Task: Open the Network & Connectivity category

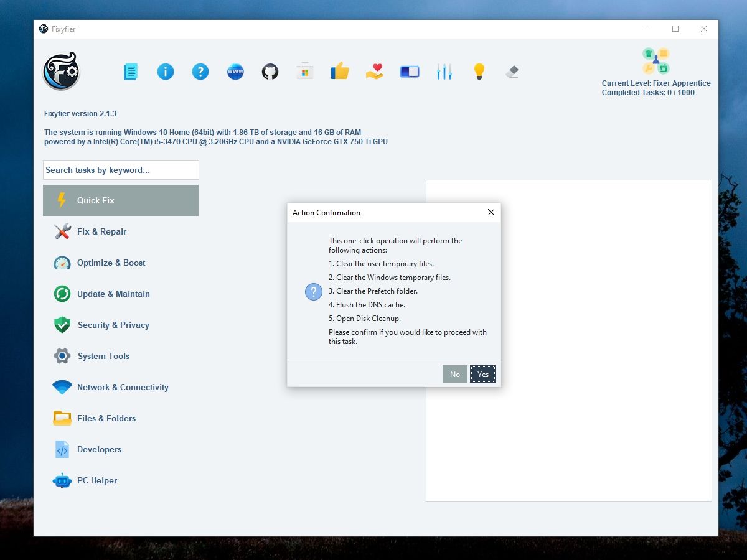Action: [121, 387]
